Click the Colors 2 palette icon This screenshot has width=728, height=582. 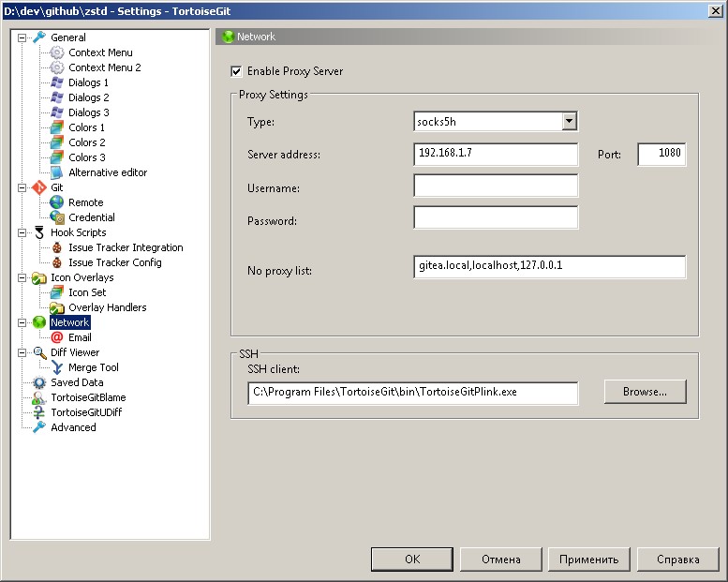(x=56, y=142)
